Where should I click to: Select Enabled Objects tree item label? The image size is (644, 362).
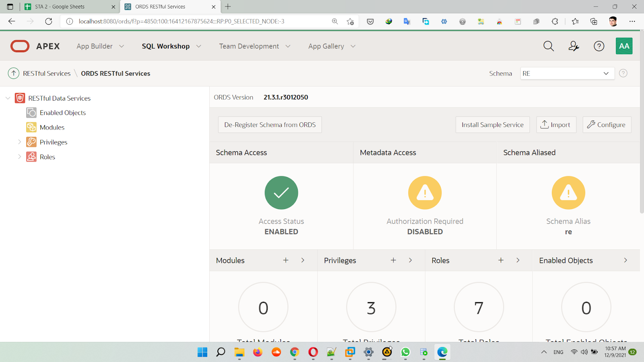click(63, 113)
